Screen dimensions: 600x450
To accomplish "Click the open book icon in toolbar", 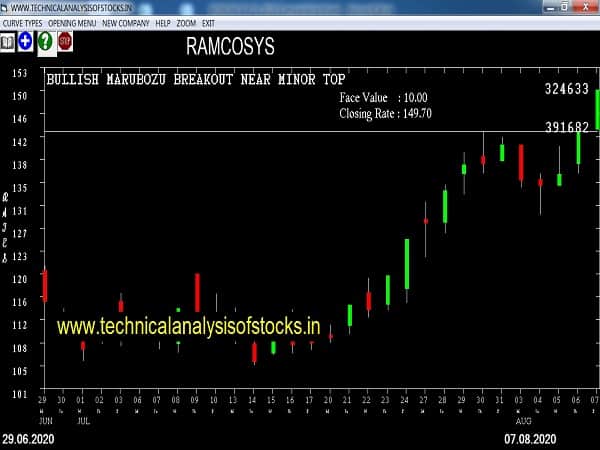I will 8,42.
